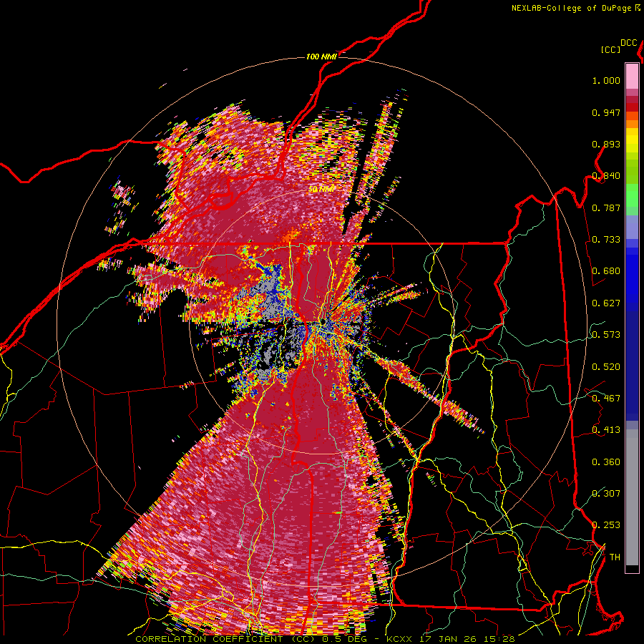Select the 0.573 value on the color scale

(x=606, y=335)
